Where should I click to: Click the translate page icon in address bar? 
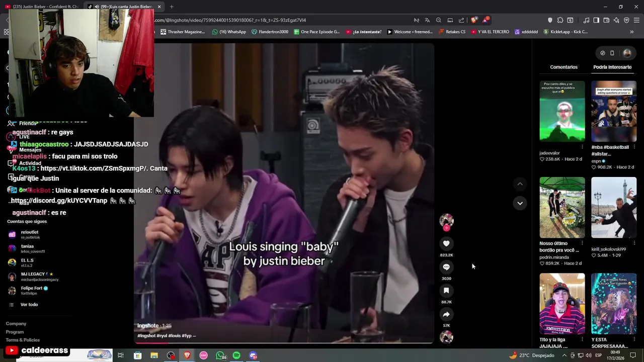427,20
